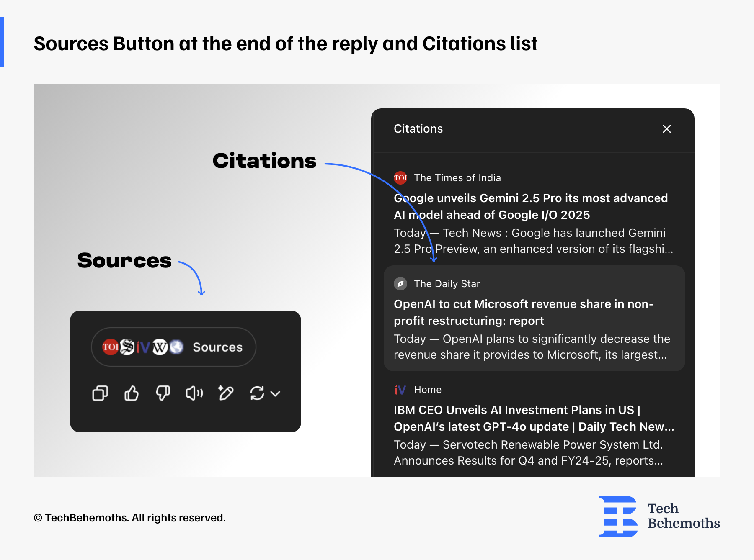Click the TechBehemoths logo
This screenshot has height=560, width=754.
click(x=659, y=516)
